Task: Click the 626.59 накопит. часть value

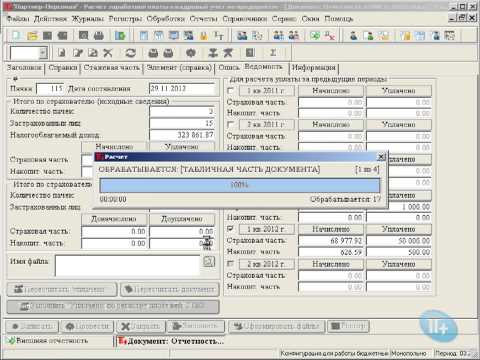Action: click(331, 252)
